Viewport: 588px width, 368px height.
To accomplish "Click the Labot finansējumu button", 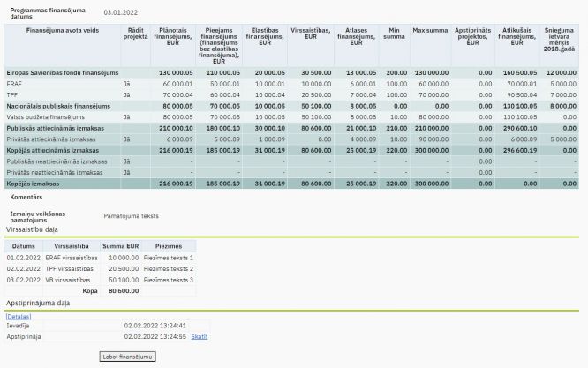I will coord(127,357).
